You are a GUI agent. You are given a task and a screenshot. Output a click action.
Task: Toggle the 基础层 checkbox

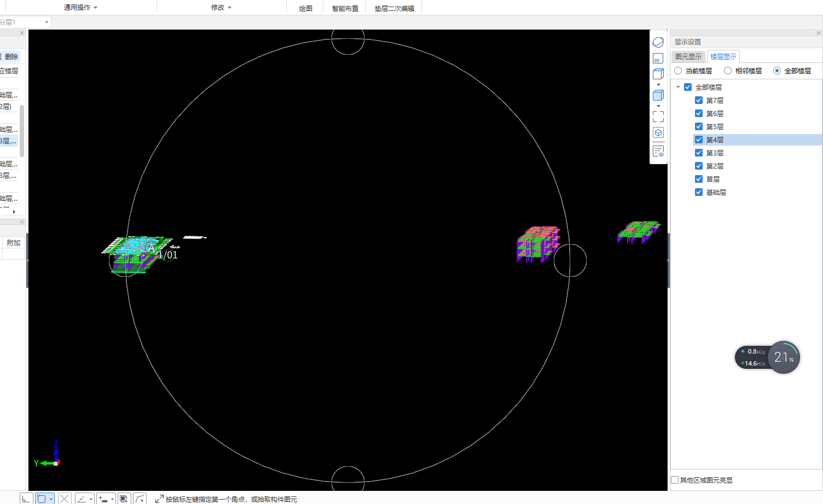point(699,192)
